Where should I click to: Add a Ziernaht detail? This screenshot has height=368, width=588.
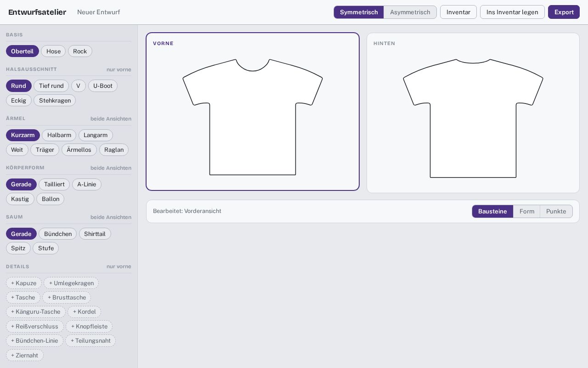pos(25,355)
